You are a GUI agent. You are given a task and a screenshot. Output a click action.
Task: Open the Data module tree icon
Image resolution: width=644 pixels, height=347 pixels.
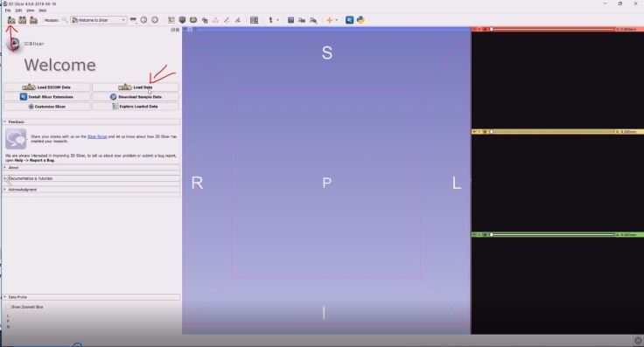pos(171,20)
